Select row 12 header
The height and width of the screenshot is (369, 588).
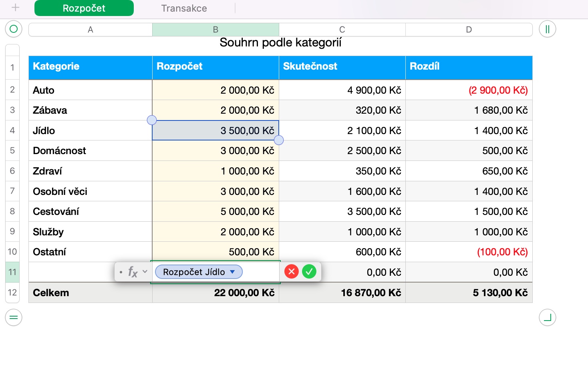[x=12, y=293]
